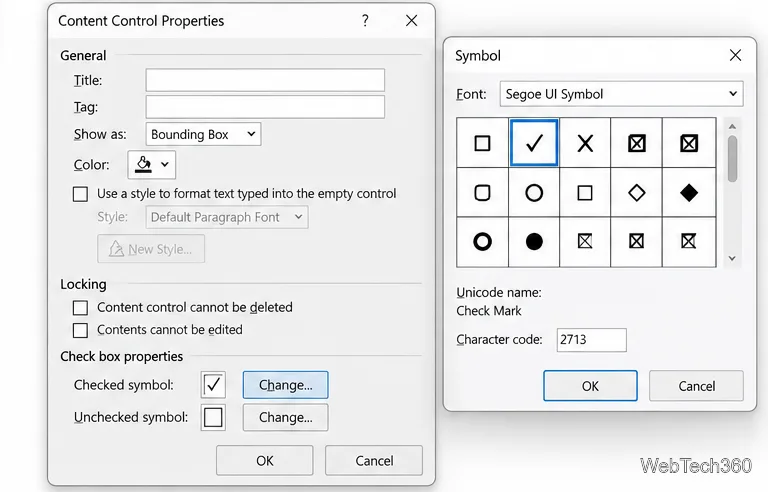The width and height of the screenshot is (768, 492).
Task: Pick boxed X directly below black diamond
Action: pyautogui.click(x=689, y=242)
